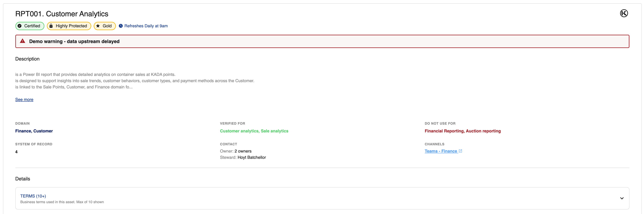Click Financial Reporting, Auction reporting text

[463, 131]
